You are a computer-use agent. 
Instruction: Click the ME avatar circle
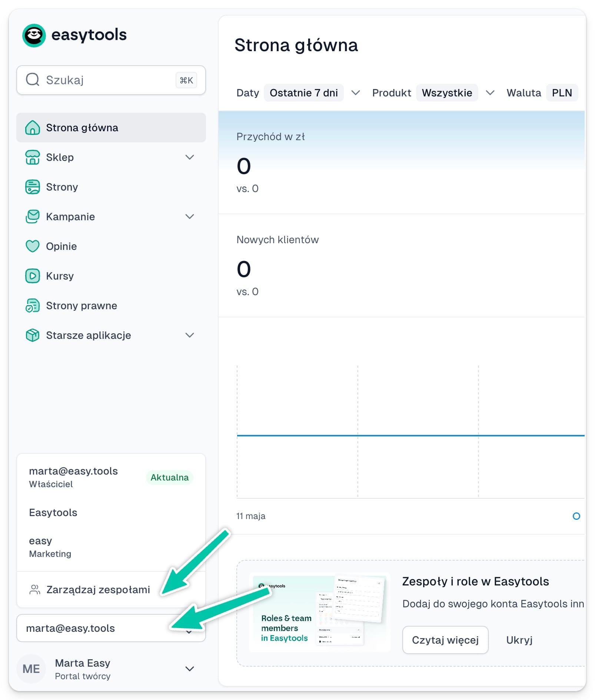coord(31,669)
